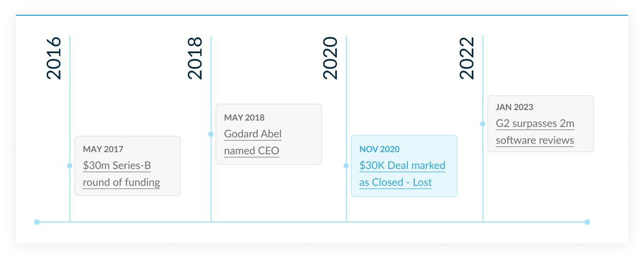Open the $30m Series-B round of funding link
The image size is (644, 260).
coord(121,174)
